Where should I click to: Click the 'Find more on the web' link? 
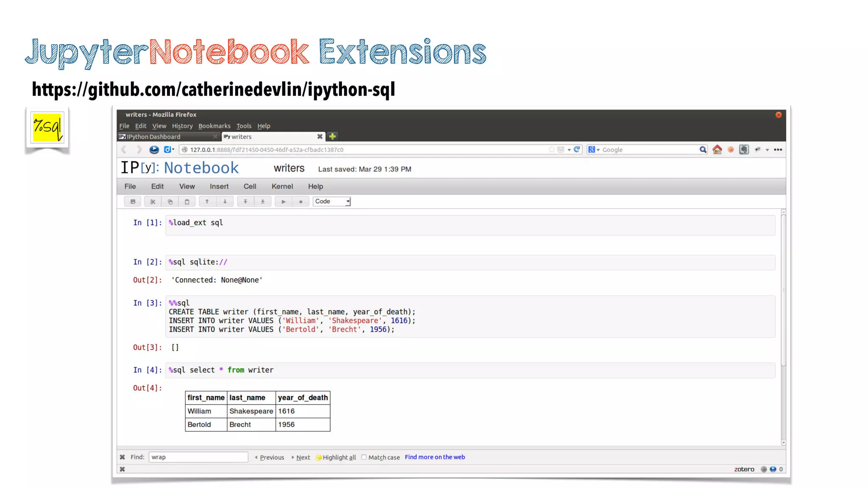434,457
